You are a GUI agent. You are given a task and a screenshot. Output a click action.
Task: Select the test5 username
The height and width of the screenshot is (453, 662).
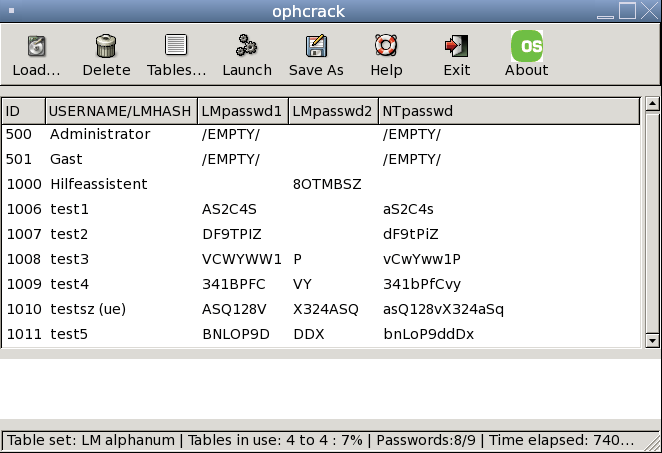(69, 334)
